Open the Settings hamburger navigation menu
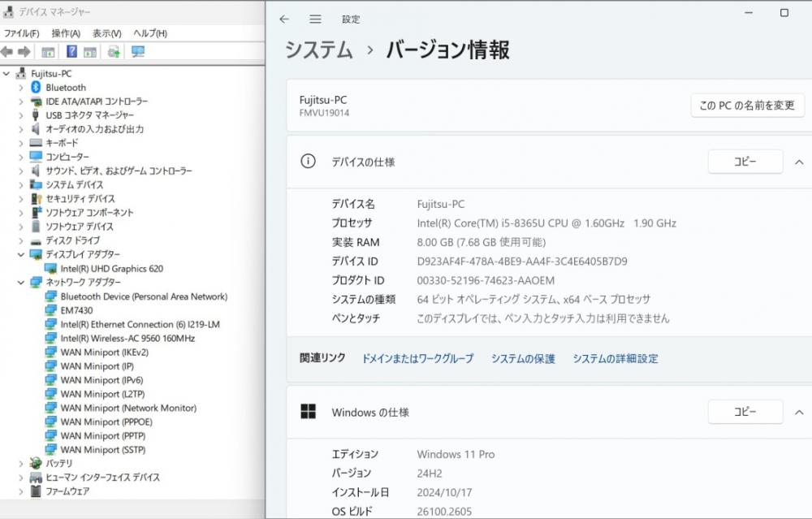Viewport: 812px width, 519px height. (x=315, y=19)
